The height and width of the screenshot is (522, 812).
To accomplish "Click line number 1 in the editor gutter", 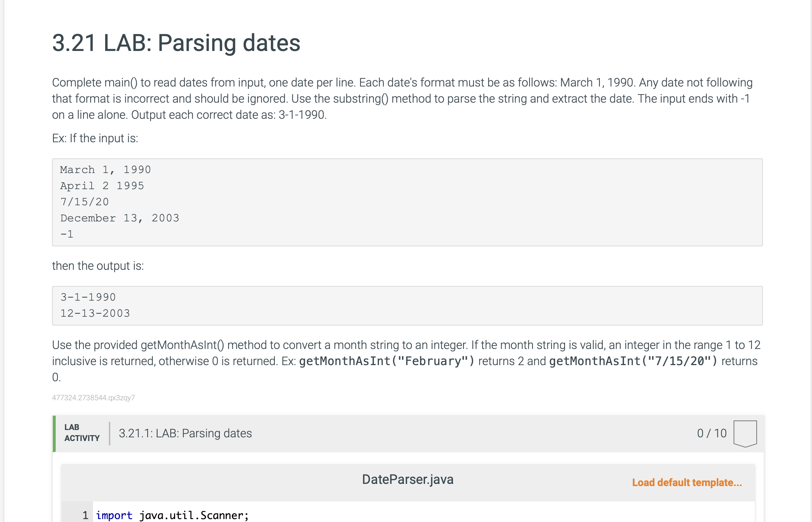I will pyautogui.click(x=85, y=515).
